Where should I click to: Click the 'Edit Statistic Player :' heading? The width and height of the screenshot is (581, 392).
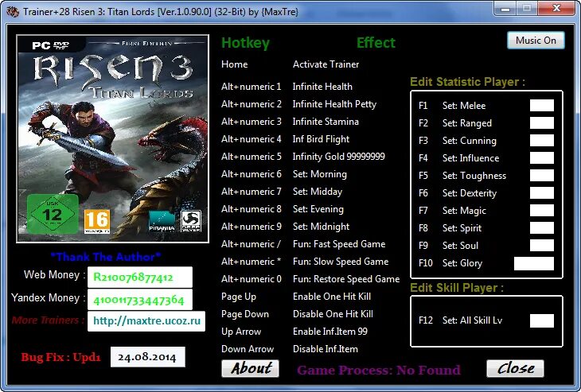468,82
